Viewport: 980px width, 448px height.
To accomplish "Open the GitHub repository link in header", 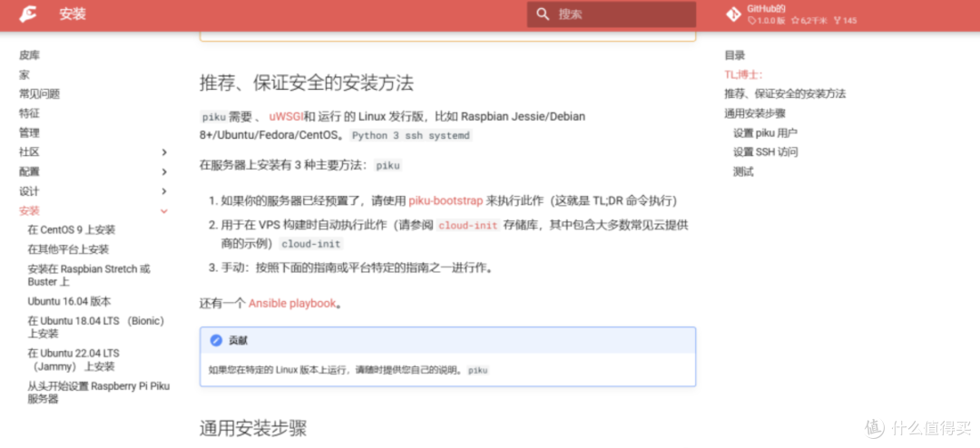I will 791,15.
